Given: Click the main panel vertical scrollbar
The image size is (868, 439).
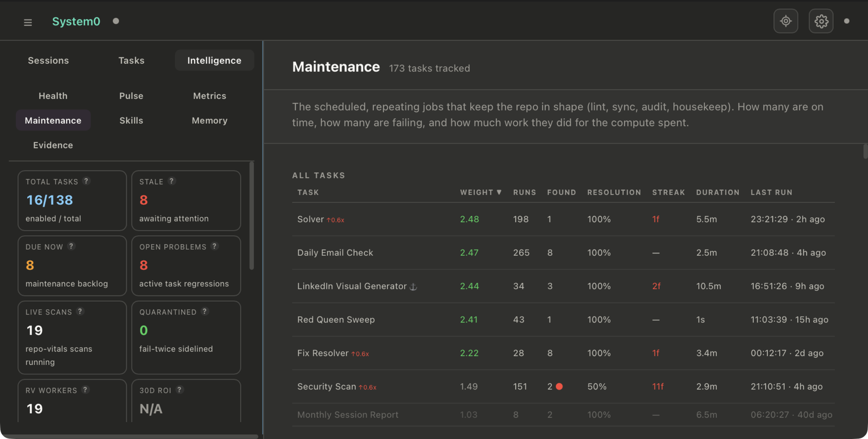Looking at the screenshot, I should coord(865,151).
